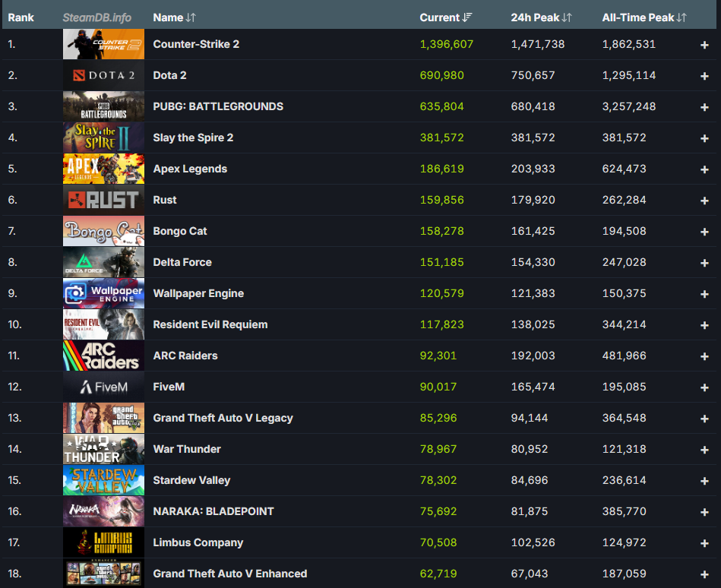Open ARC Raiders thumbnail image
The height and width of the screenshot is (588, 721).
tap(103, 356)
